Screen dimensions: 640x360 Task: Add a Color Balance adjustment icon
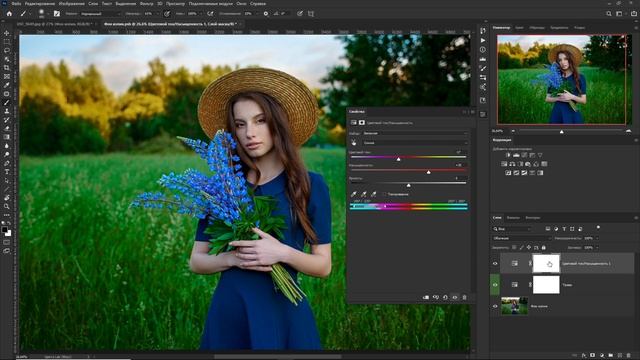(x=512, y=164)
